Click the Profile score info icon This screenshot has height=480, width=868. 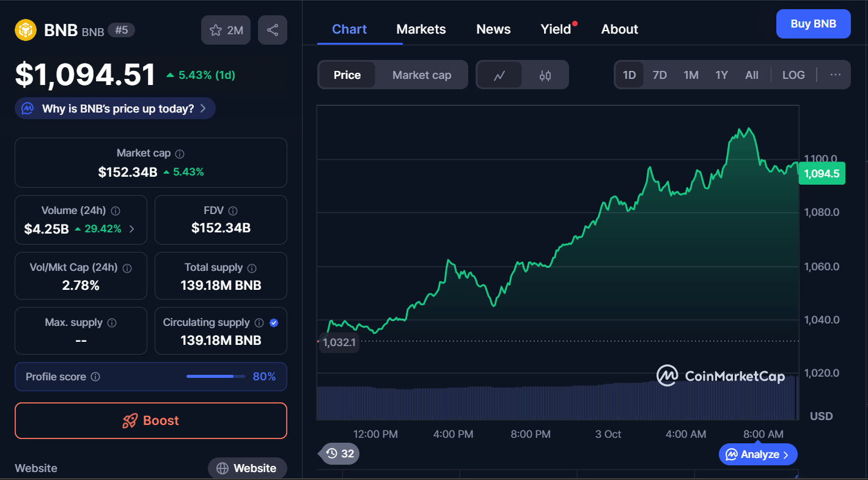pyautogui.click(x=95, y=377)
